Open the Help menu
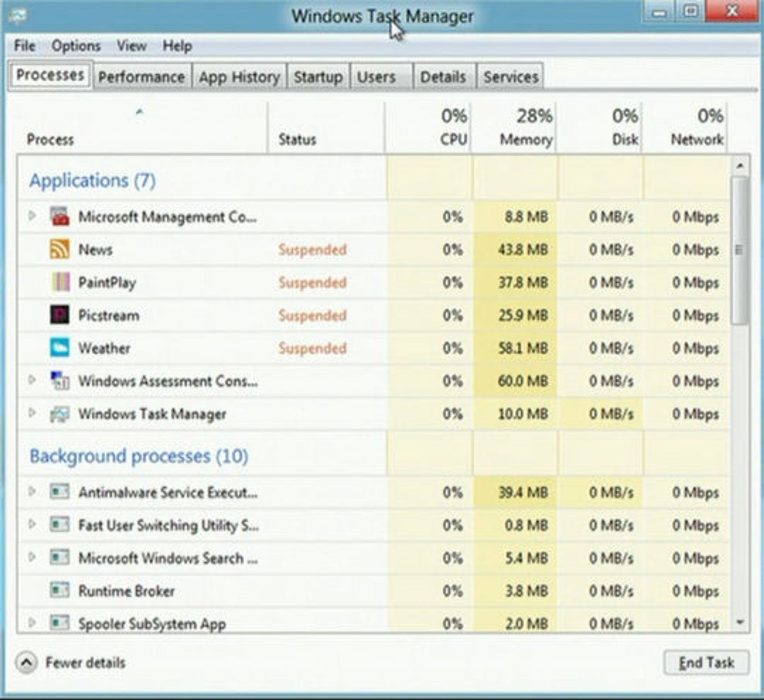764x700 pixels. point(177,46)
